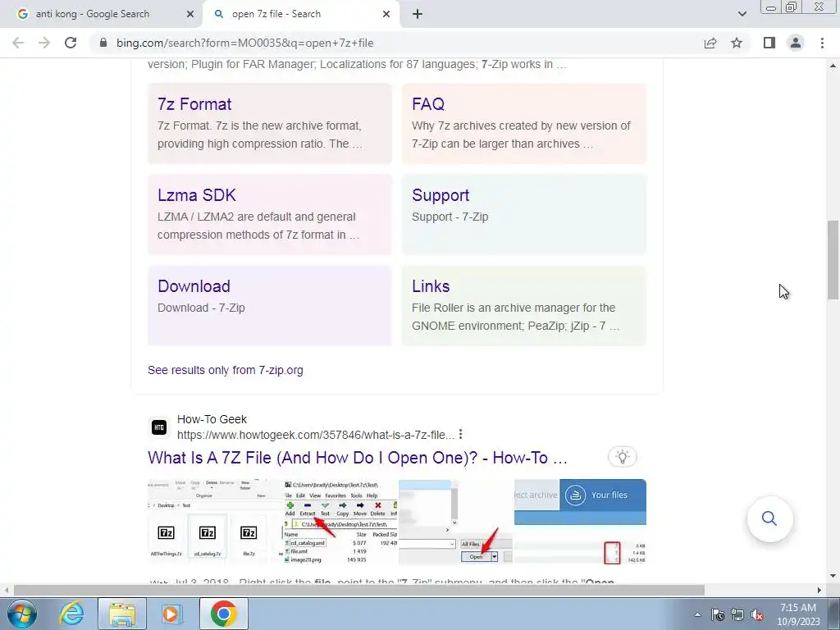
Task: Open thumbnail showing 7z file icons
Action: tap(214, 522)
